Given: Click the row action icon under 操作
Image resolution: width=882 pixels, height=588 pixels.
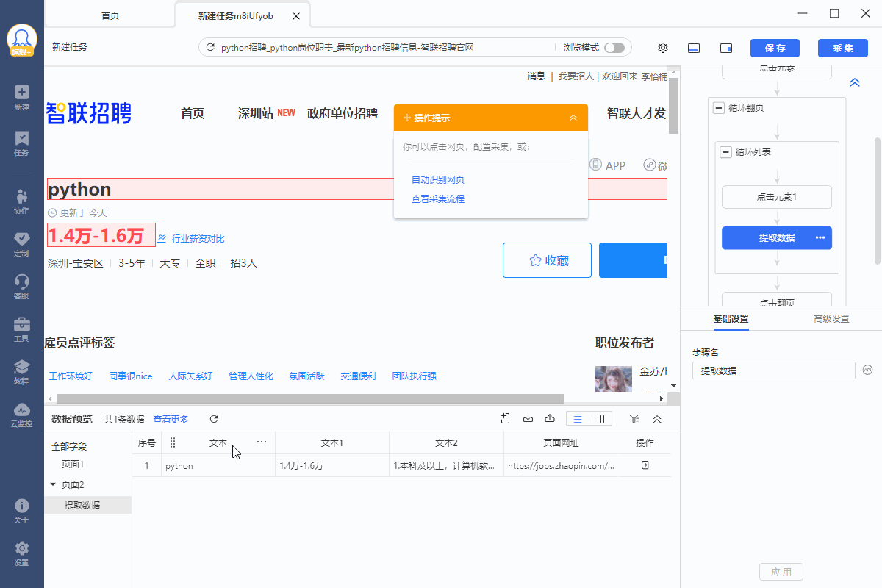Looking at the screenshot, I should coord(645,465).
